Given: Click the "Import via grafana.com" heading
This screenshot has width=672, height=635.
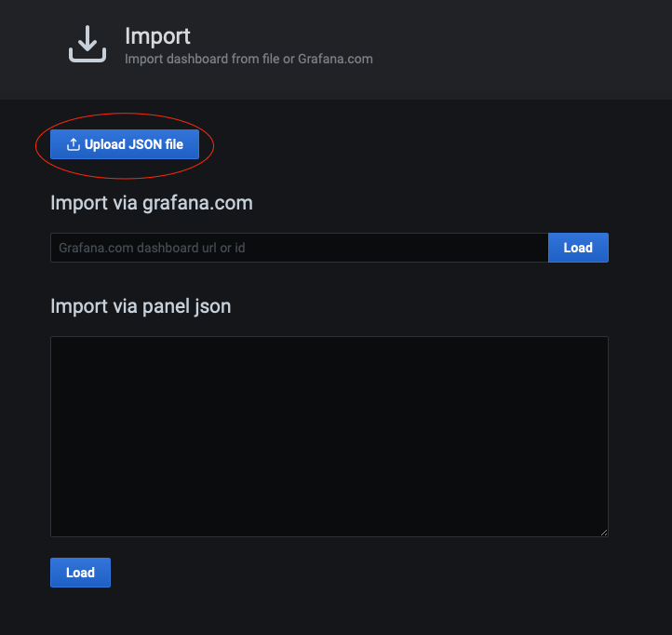Looking at the screenshot, I should click(152, 202).
